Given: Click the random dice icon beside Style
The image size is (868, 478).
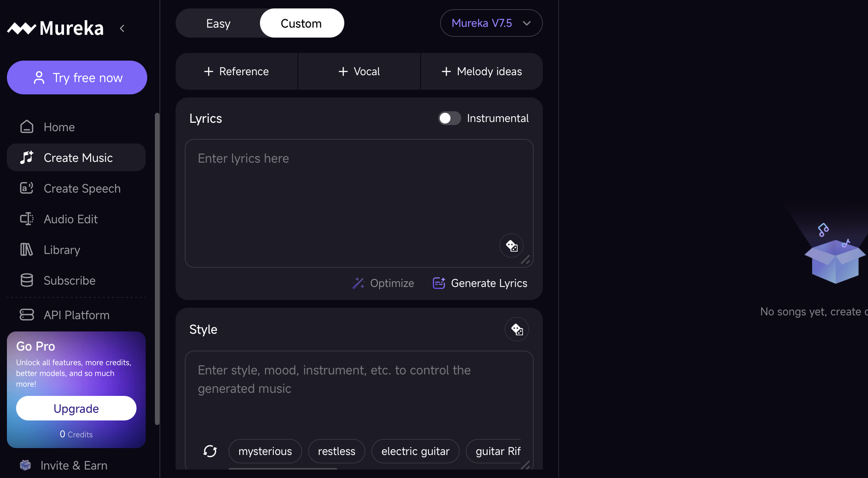Looking at the screenshot, I should pos(516,329).
